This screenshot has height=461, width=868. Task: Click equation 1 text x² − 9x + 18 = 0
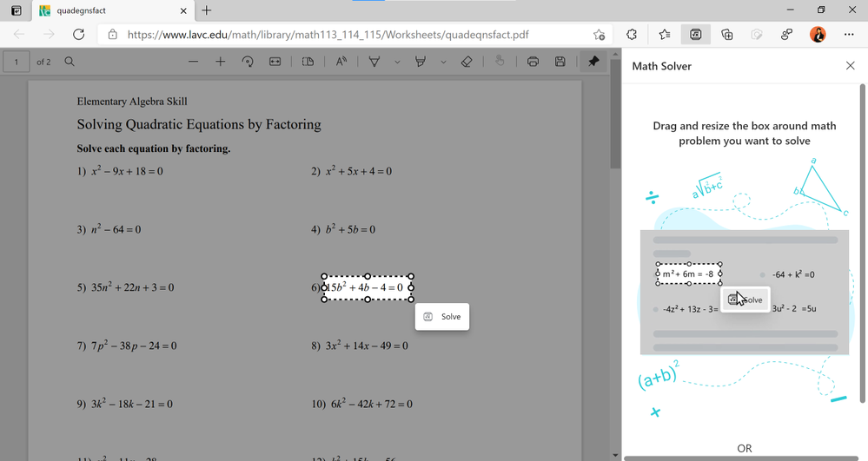coord(128,171)
